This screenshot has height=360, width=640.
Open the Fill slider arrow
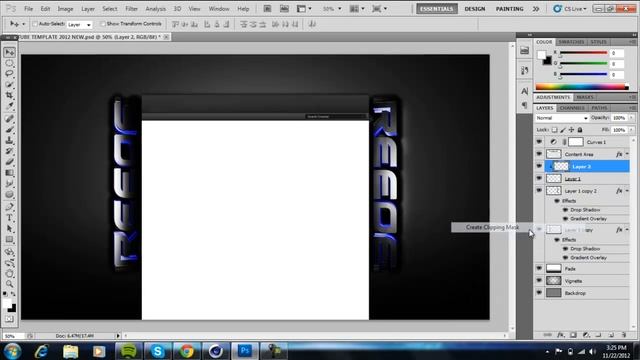click(x=631, y=130)
